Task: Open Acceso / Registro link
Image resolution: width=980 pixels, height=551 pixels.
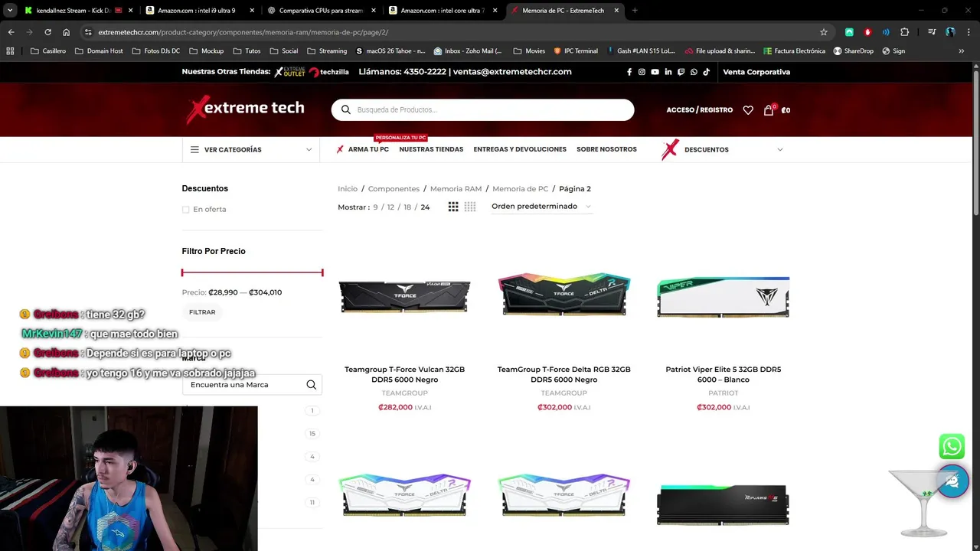Action: [x=699, y=110]
